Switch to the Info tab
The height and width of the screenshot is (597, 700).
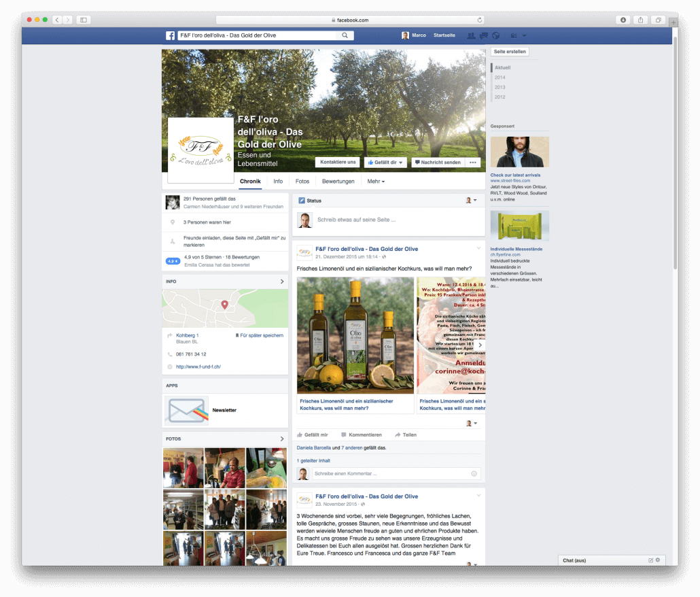(x=278, y=182)
